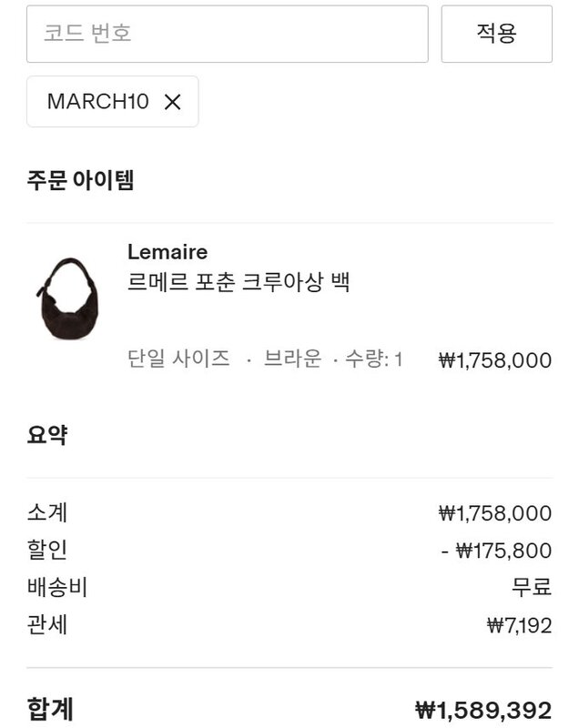Click the total amount ₩1,589,392

(x=483, y=709)
